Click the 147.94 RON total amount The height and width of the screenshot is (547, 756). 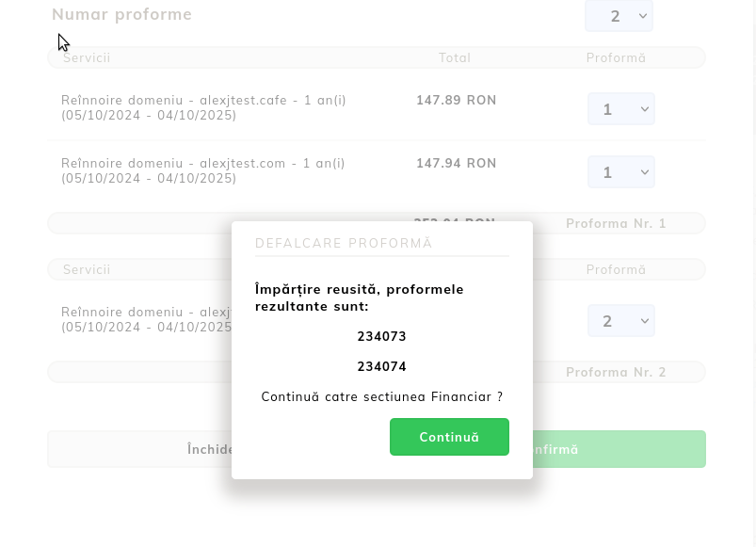pos(456,164)
